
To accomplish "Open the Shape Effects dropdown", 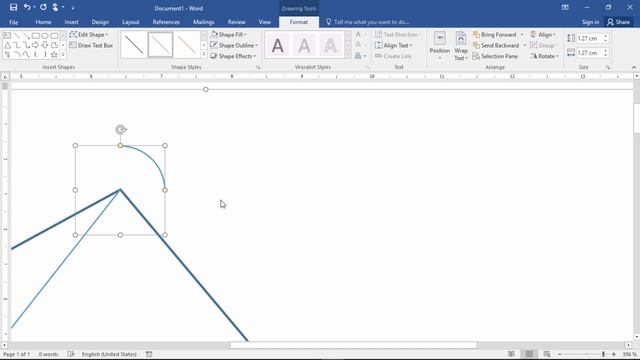I will [x=233, y=56].
